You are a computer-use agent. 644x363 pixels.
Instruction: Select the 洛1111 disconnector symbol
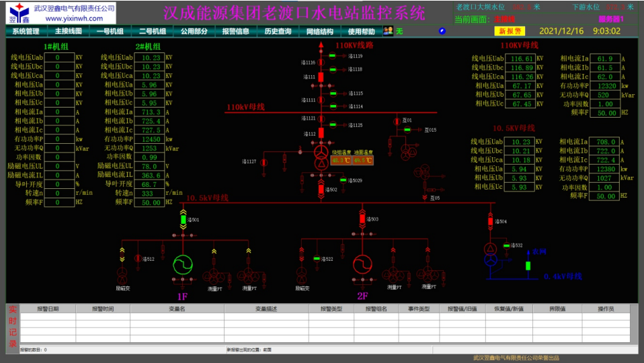pos(321,99)
